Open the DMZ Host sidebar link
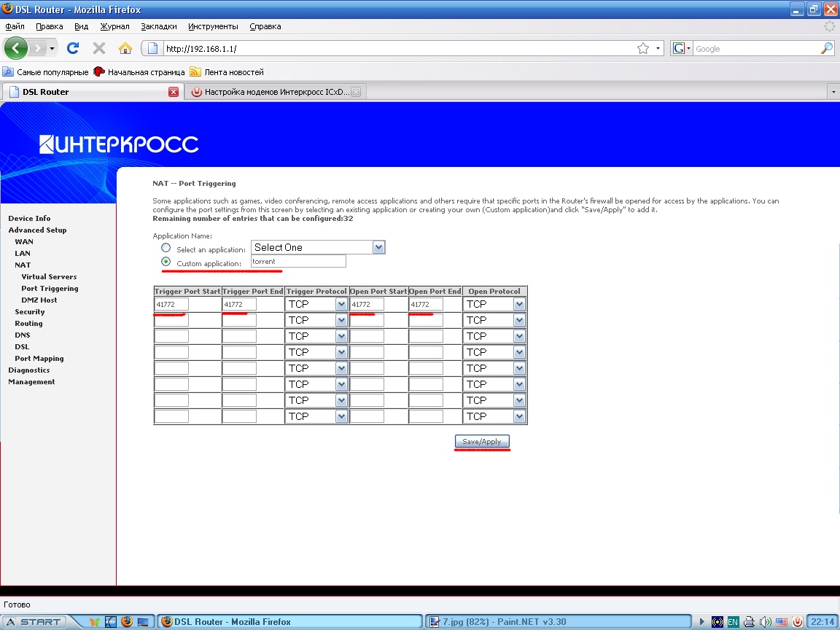Screen dimensions: 840x630 coord(39,300)
